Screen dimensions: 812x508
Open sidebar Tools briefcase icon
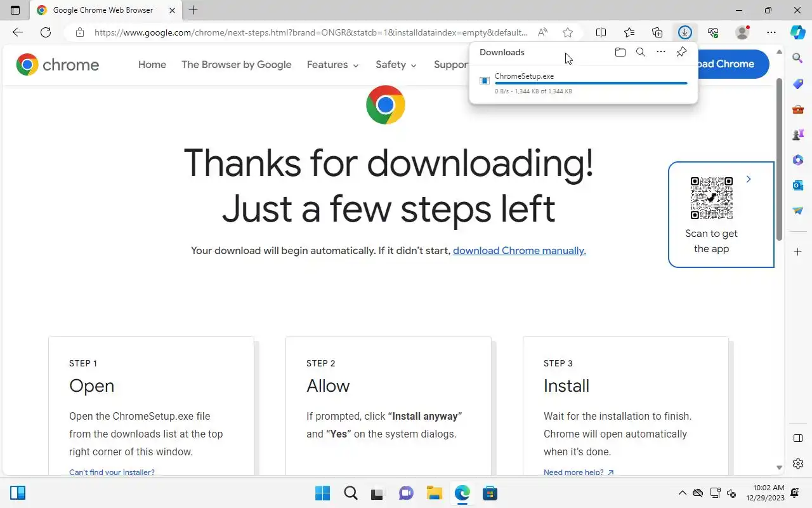[798, 109]
